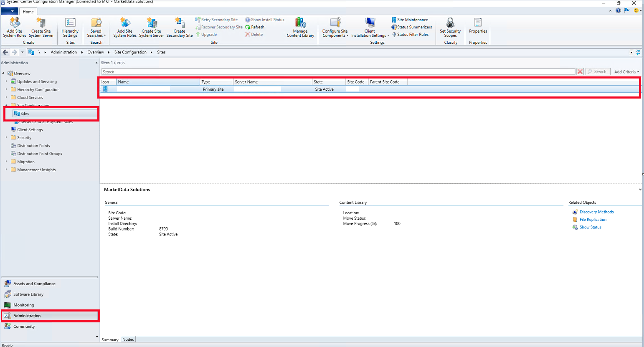Open Hierarchy Settings
644x347 pixels.
pos(70,27)
